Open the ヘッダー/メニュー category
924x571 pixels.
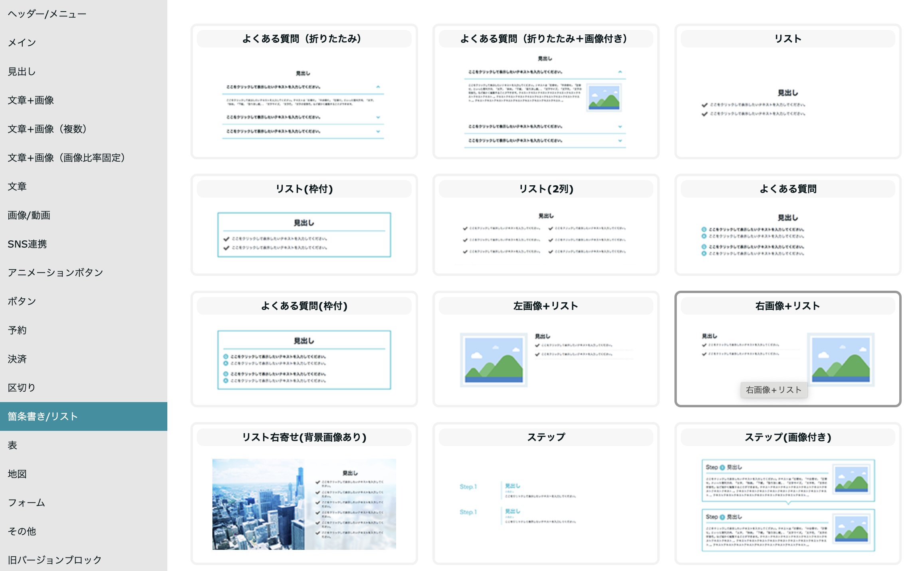[x=47, y=14]
